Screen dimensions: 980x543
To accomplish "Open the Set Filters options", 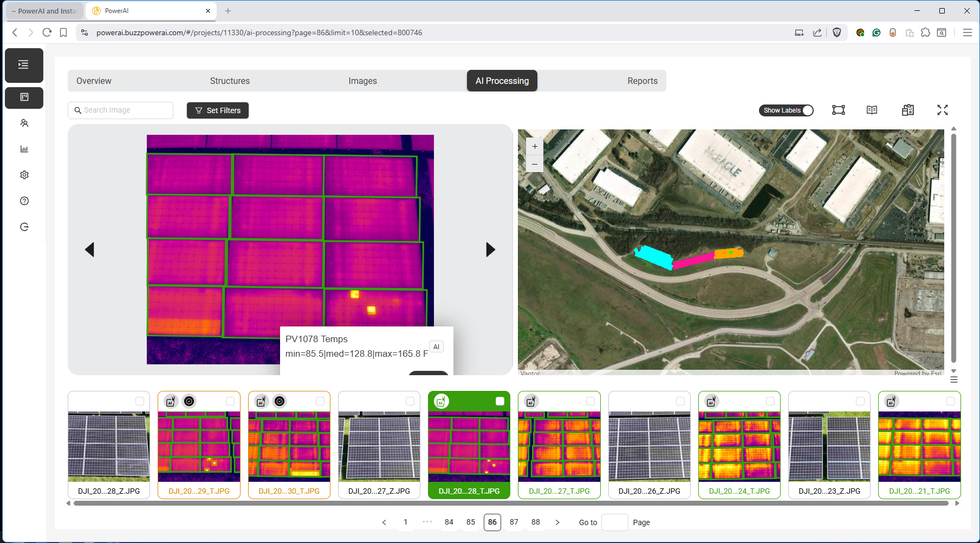I will coord(218,110).
